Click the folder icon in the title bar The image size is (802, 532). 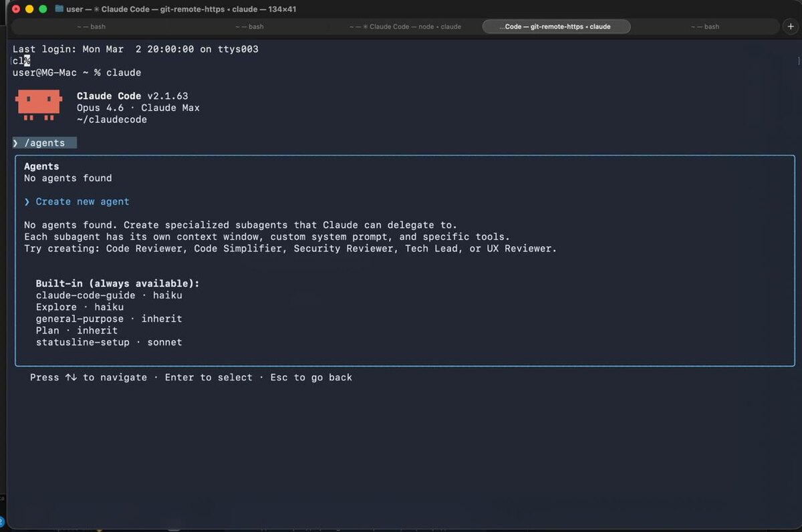pos(59,9)
